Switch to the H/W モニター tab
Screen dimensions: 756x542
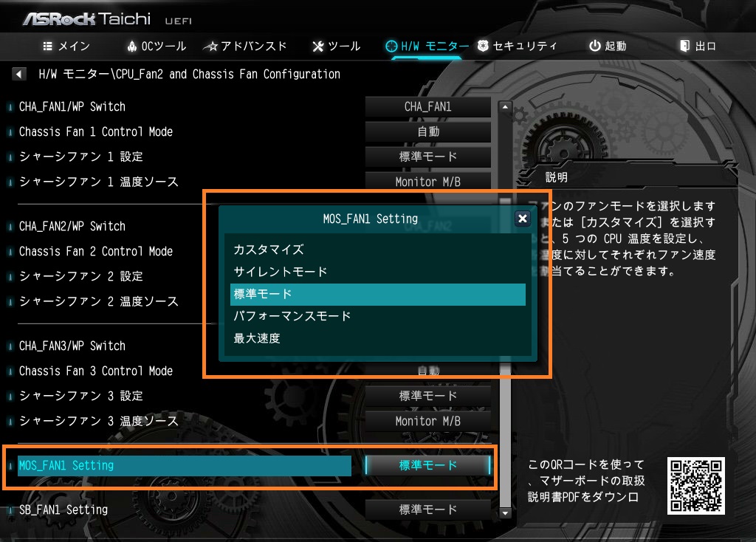[x=427, y=47]
